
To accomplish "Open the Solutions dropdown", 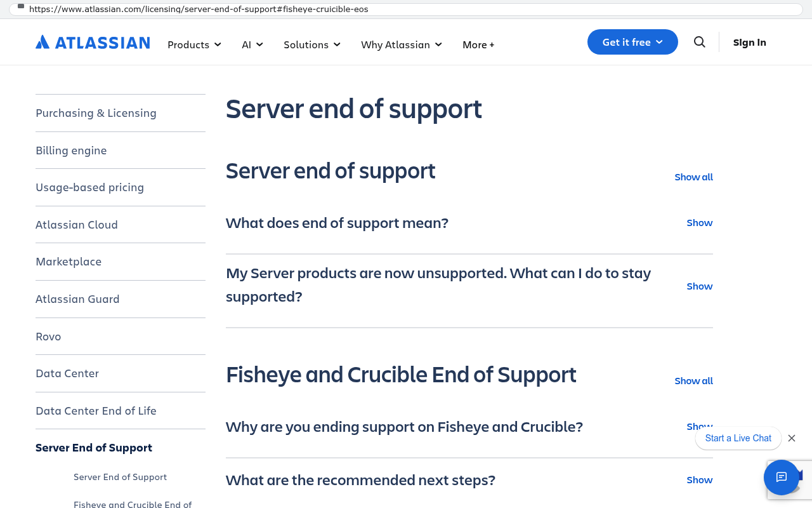I will coord(312,44).
